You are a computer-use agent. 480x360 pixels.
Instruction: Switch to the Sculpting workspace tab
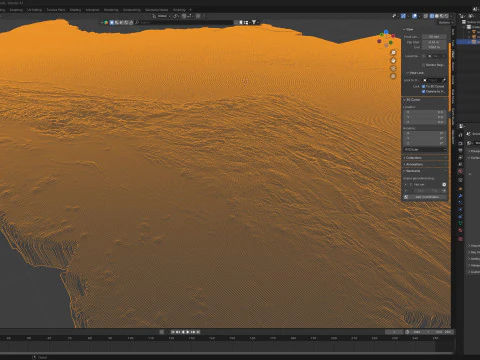16,10
